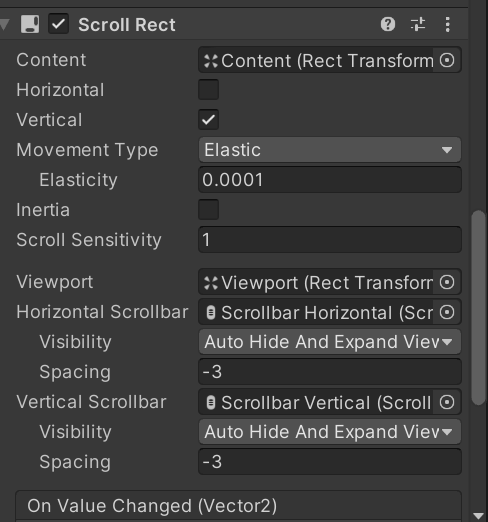This screenshot has width=488, height=522.
Task: Open object picker for Viewport field
Action: pos(447,282)
